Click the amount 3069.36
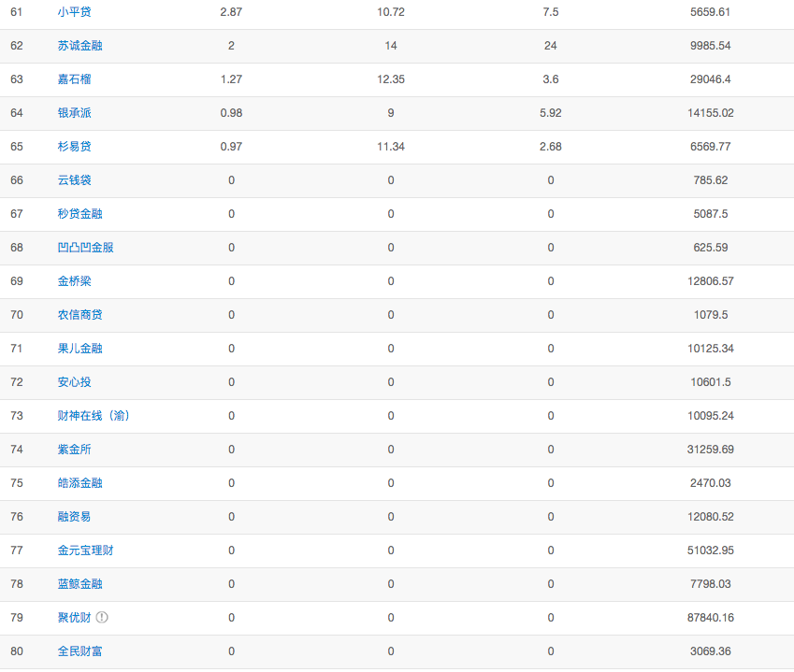Screen dimensions: 794x672 [711, 651]
